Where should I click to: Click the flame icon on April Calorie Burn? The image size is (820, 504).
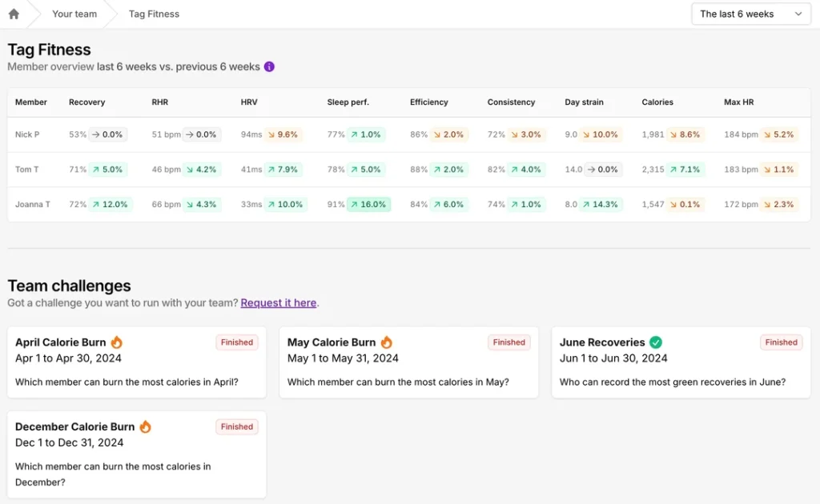(117, 342)
